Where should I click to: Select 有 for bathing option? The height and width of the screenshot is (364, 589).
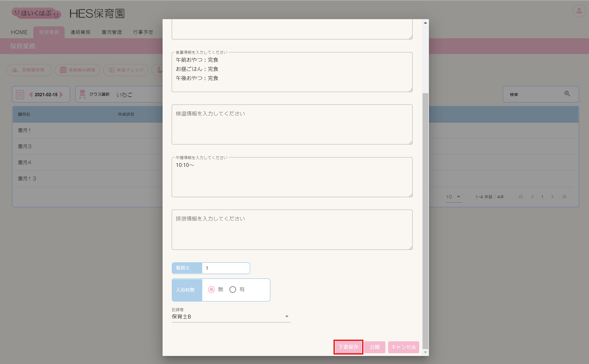click(233, 289)
